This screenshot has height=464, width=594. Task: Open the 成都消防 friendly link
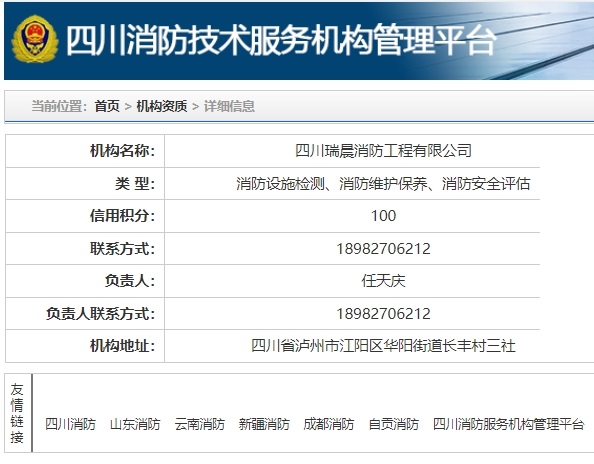pos(329,424)
